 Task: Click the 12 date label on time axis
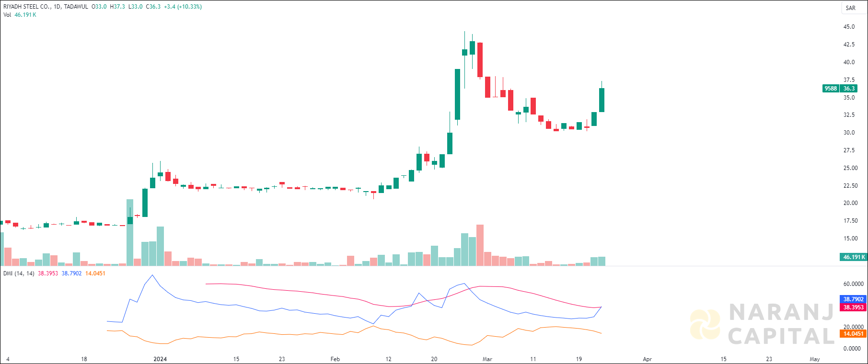(388, 359)
